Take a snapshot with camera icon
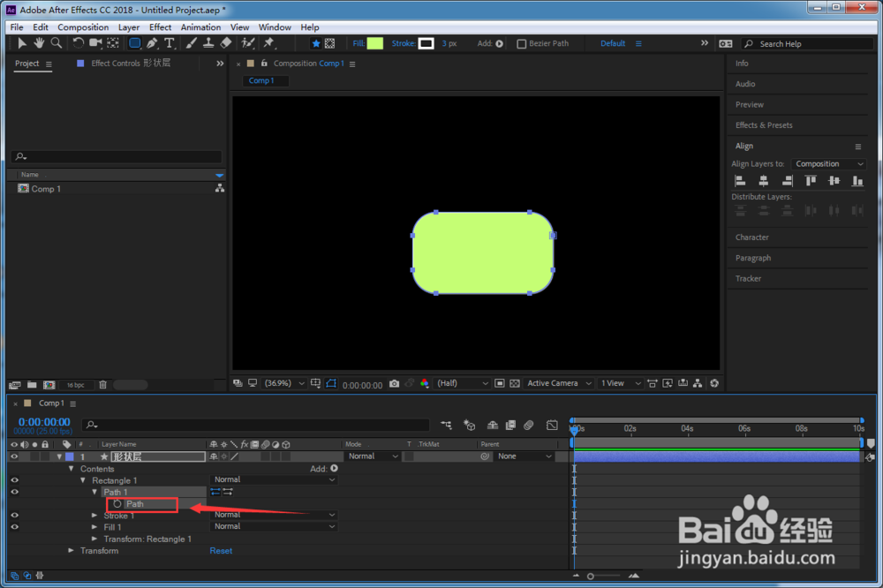This screenshot has height=588, width=883. click(x=394, y=383)
